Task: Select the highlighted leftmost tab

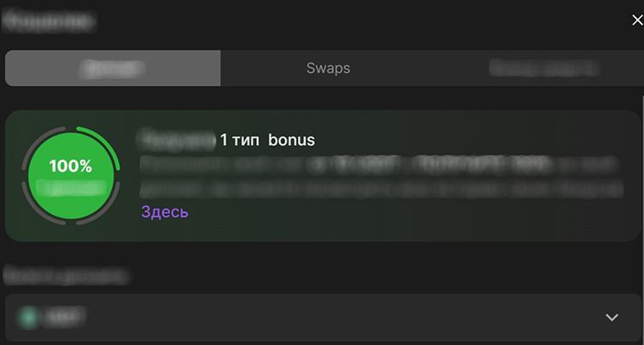Action: pos(112,68)
